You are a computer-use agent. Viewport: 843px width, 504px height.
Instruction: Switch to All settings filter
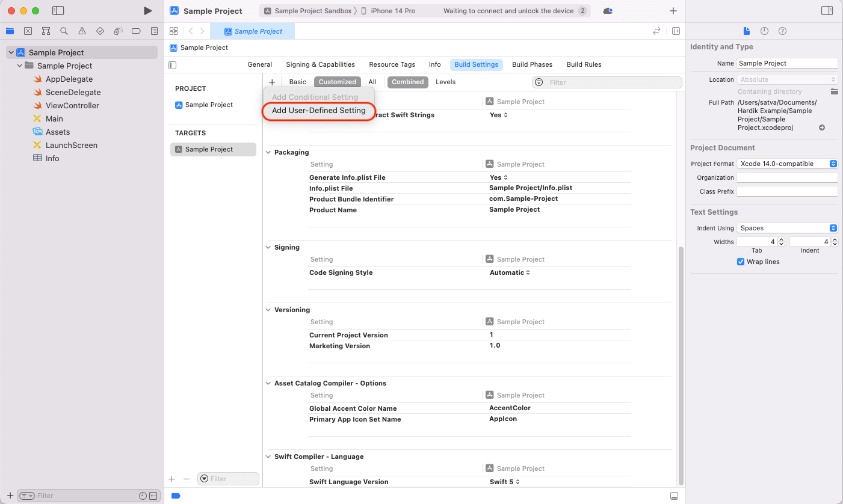click(x=372, y=82)
